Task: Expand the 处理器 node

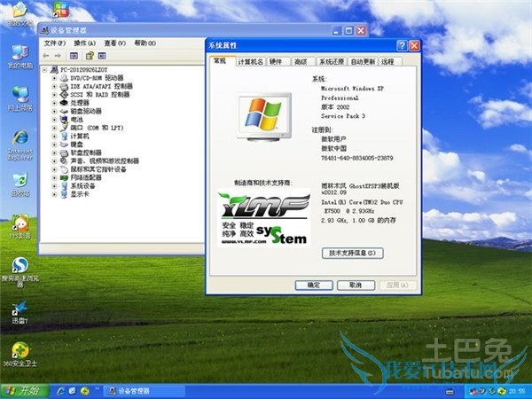Action: click(x=54, y=103)
